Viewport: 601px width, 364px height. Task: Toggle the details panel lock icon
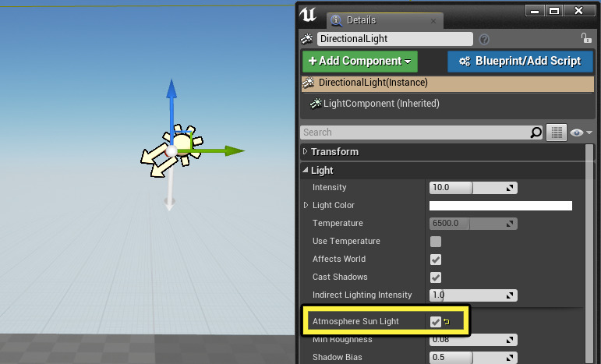point(586,38)
